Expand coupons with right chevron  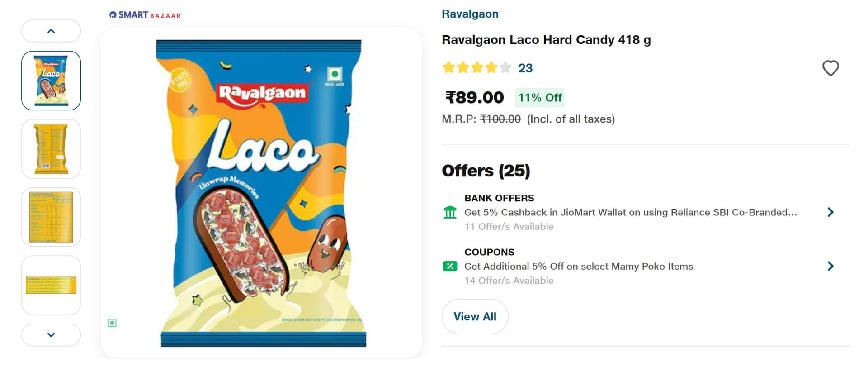pos(830,266)
